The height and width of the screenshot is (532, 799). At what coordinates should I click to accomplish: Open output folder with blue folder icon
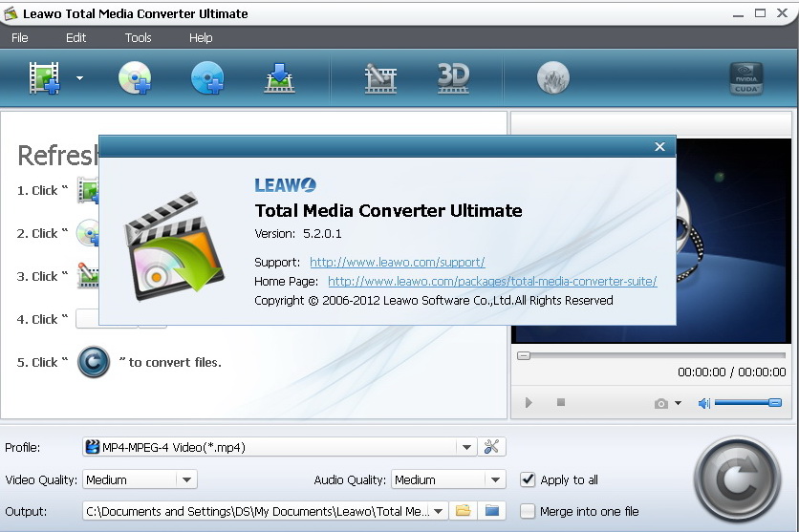tap(492, 511)
